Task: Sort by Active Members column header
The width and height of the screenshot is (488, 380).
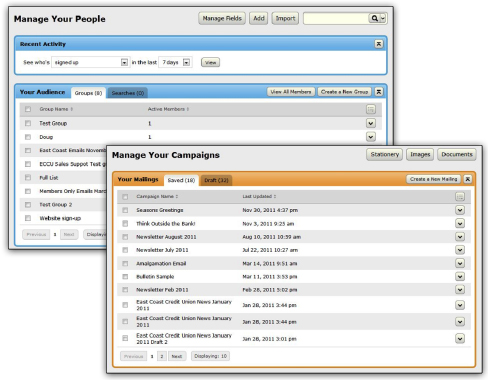Action: pos(168,109)
